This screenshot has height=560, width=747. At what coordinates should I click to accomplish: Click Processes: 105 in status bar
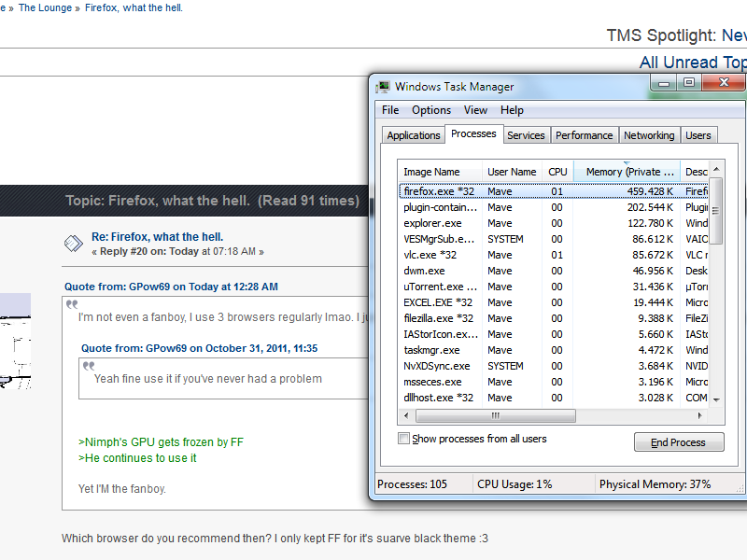(412, 484)
